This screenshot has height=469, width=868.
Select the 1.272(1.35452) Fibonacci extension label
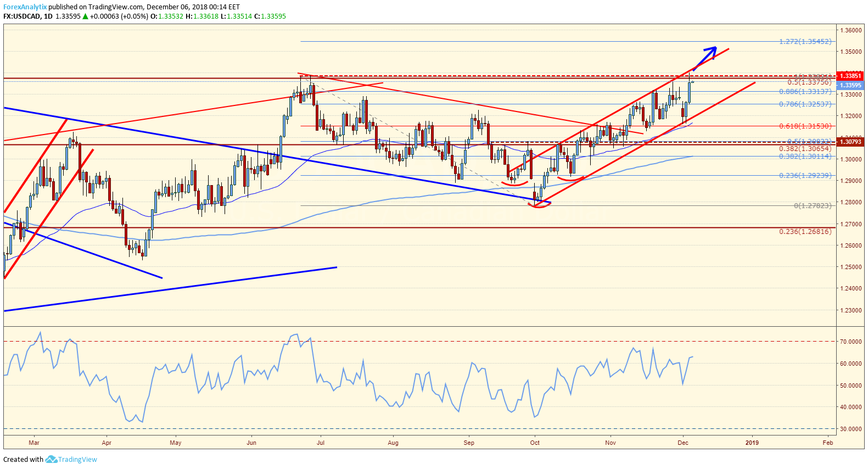pos(805,42)
